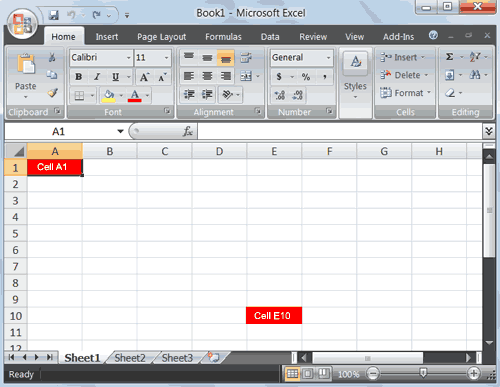Click the Percent Style button
This screenshot has height=387, width=500.
[x=306, y=77]
